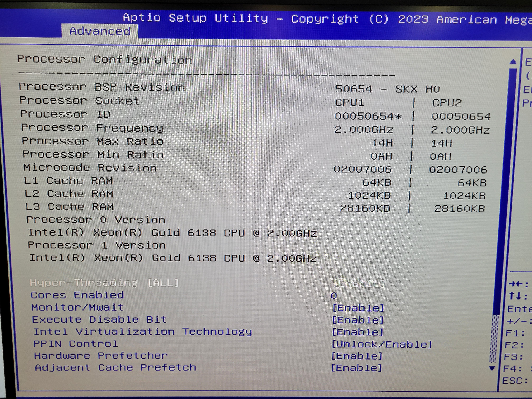Screen dimensions: 532x399
Task: Click the Processor Socket label
Action: click(79, 101)
